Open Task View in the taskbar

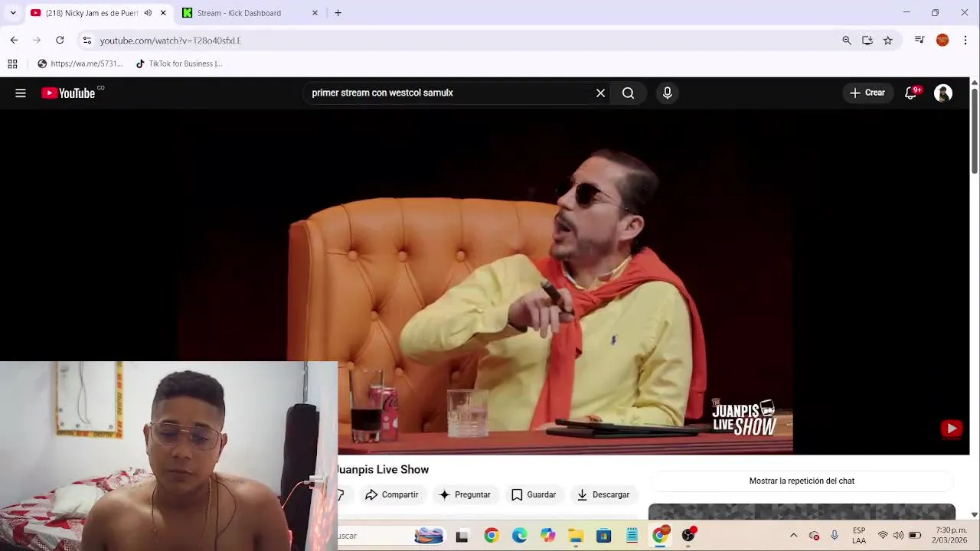click(462, 536)
